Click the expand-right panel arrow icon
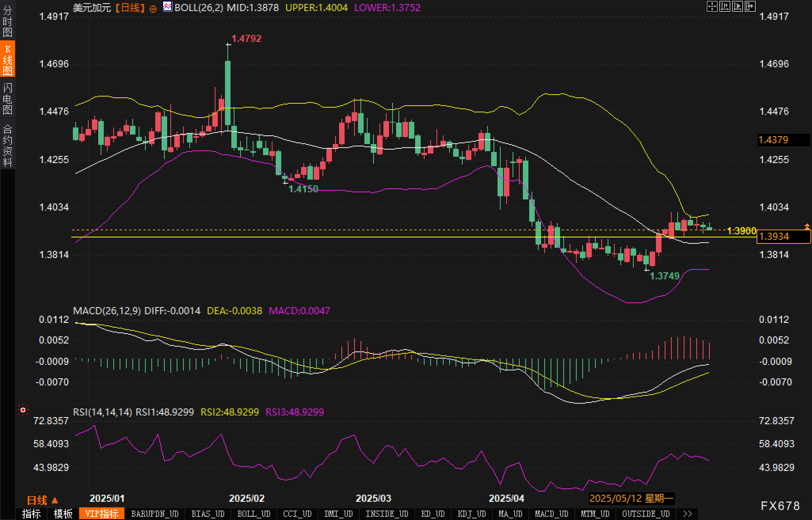The height and width of the screenshot is (520, 812). [750, 6]
